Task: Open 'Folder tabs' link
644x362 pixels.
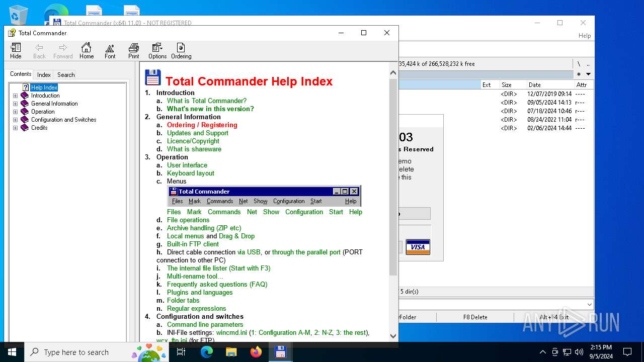Action: [183, 300]
